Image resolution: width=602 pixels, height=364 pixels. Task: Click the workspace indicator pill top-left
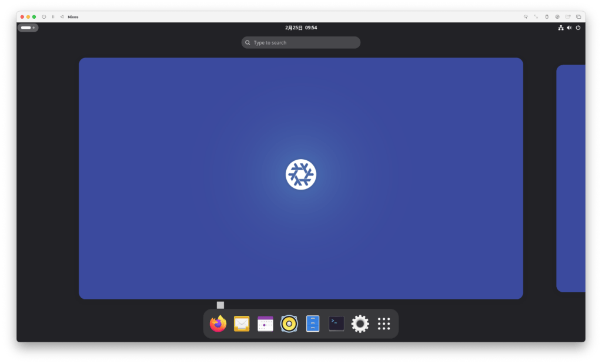pyautogui.click(x=28, y=28)
